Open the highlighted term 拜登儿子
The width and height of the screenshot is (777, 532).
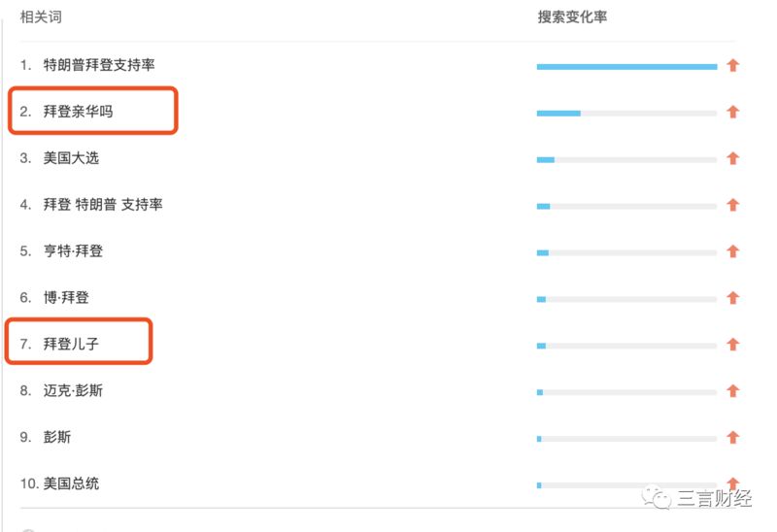pos(71,344)
